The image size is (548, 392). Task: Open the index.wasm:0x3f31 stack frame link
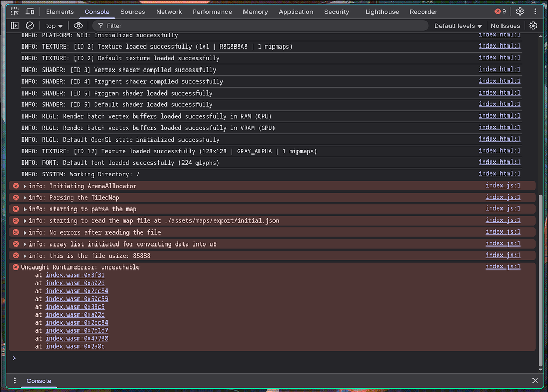[75, 275]
